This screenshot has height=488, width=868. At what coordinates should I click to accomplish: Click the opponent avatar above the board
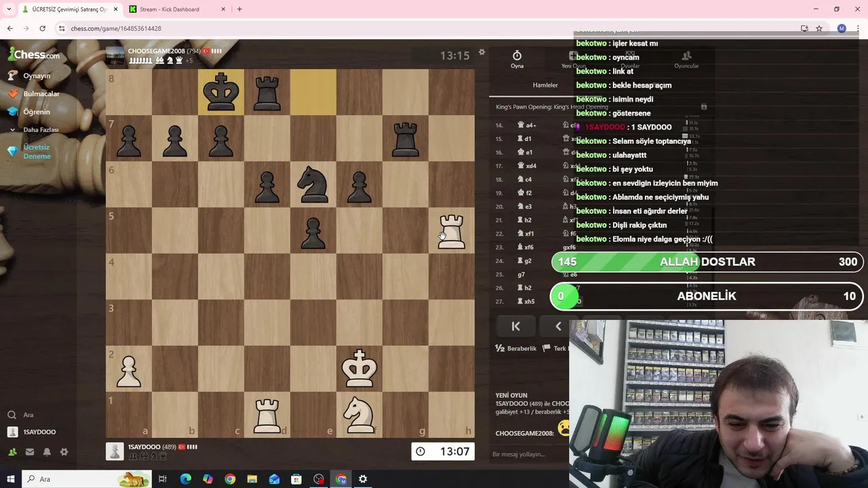pyautogui.click(x=115, y=55)
